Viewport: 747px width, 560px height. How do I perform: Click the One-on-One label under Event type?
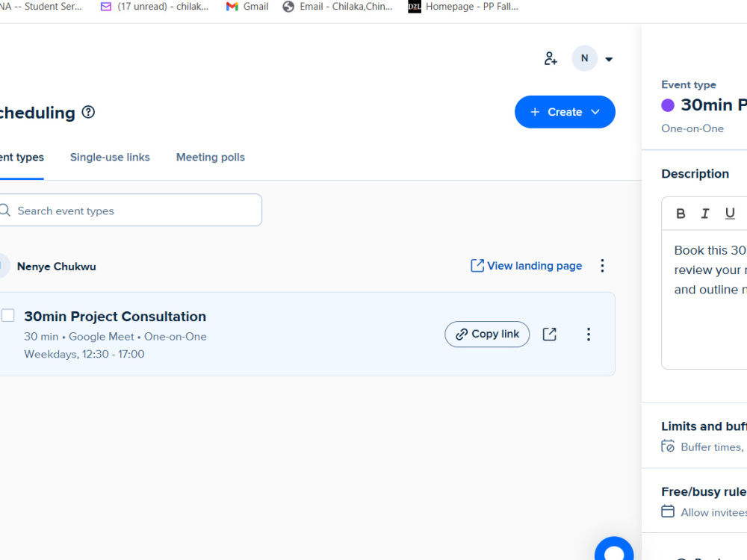(x=692, y=128)
